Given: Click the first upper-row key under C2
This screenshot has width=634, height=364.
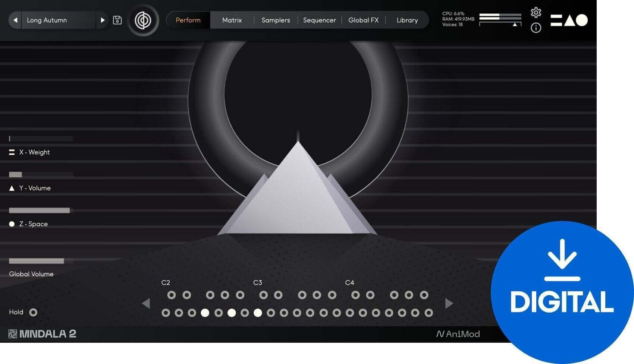Looking at the screenshot, I should coord(172,295).
